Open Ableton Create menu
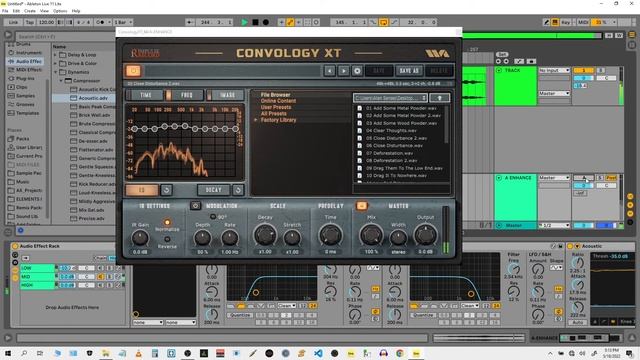Image resolution: width=640 pixels, height=360 pixels. [30, 11]
